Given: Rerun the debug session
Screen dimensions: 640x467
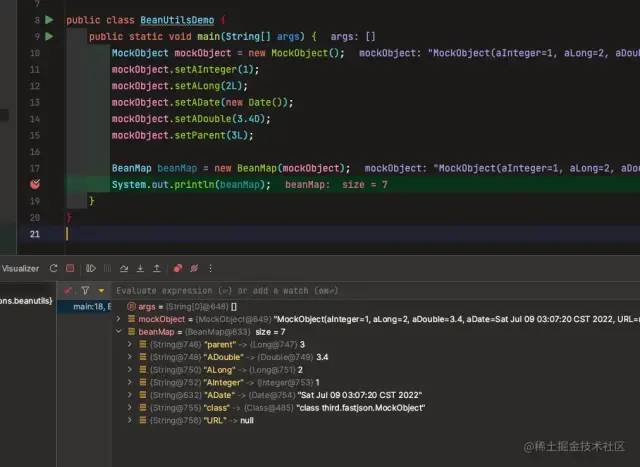Looking at the screenshot, I should coord(53,268).
